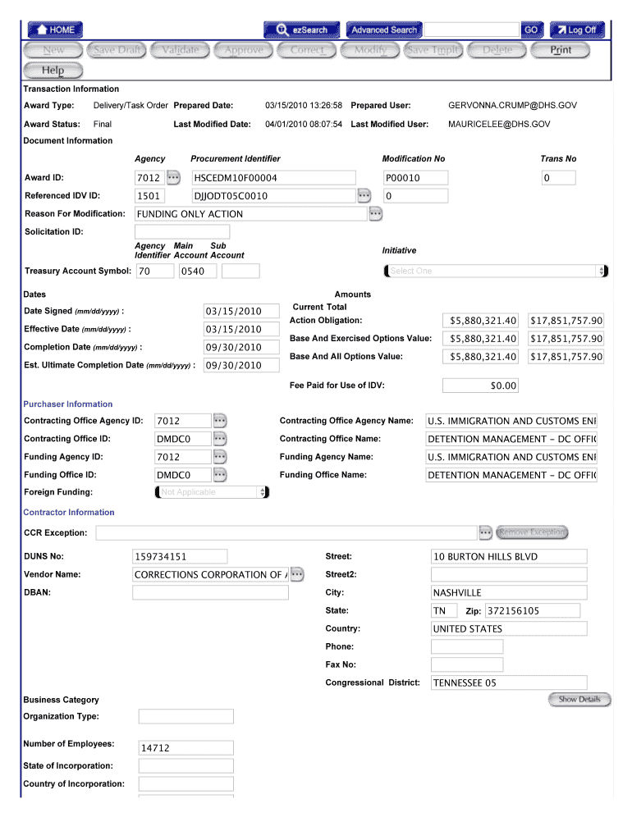Click the Date Signed input field

233,311
